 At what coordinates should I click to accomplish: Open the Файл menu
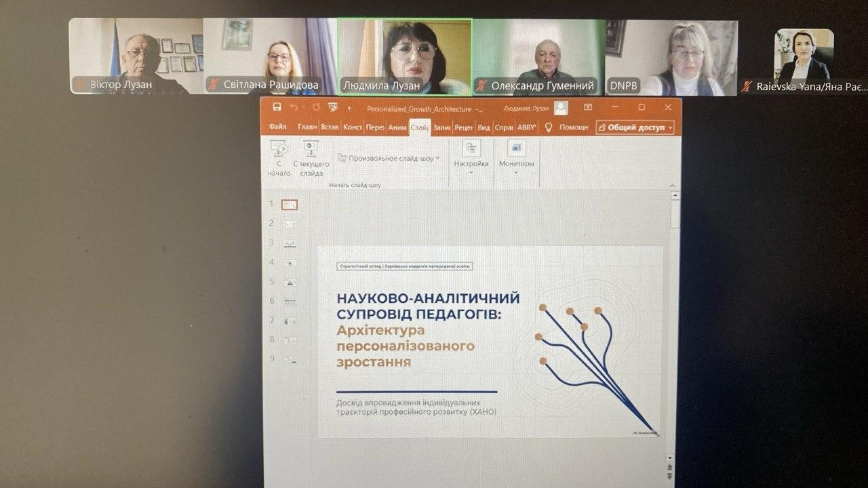point(277,127)
